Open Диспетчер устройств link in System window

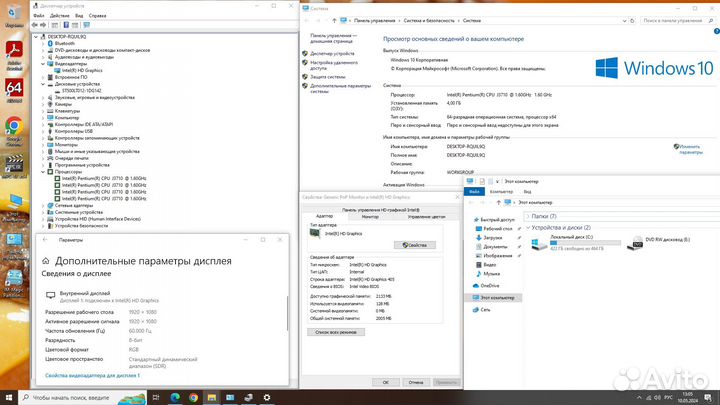coord(332,54)
